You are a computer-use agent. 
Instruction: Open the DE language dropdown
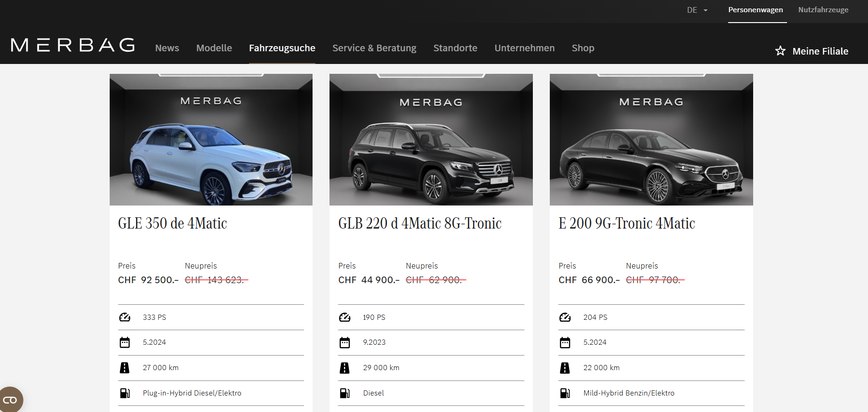coord(697,10)
